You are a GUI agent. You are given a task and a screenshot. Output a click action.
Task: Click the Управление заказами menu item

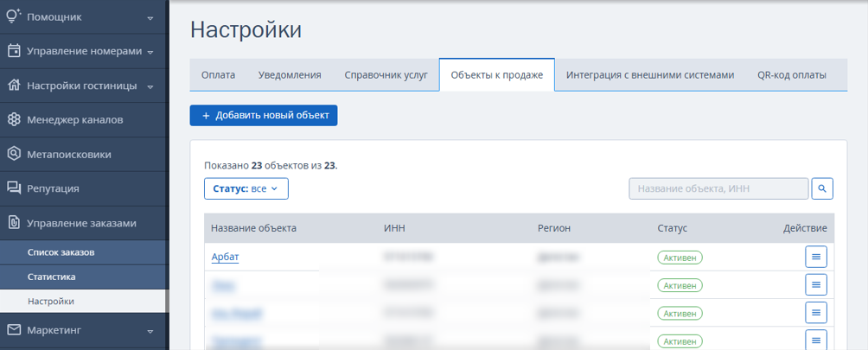pos(83,223)
